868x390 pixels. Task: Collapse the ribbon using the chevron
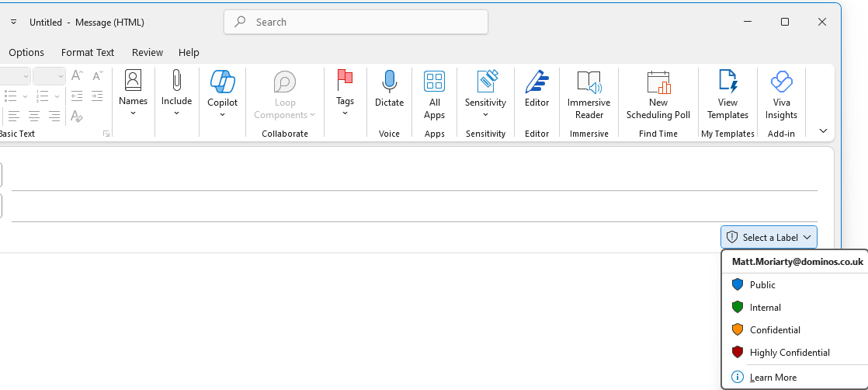pyautogui.click(x=823, y=131)
